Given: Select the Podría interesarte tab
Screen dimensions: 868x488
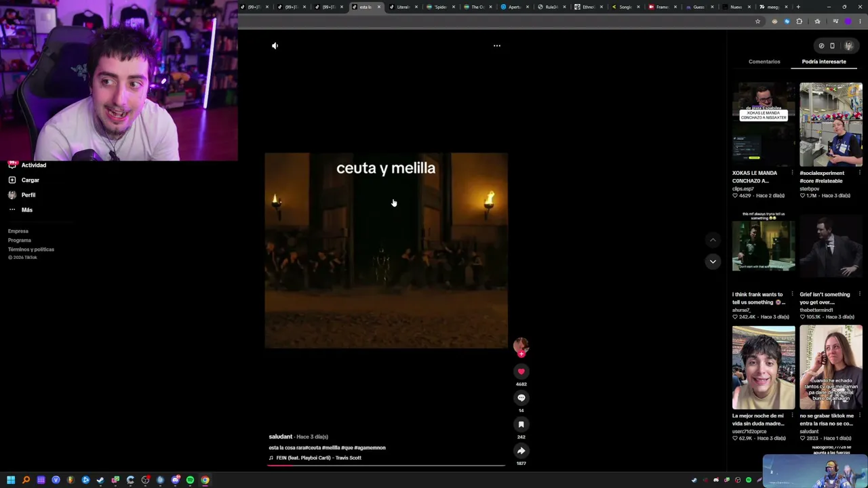Looking at the screenshot, I should point(824,62).
